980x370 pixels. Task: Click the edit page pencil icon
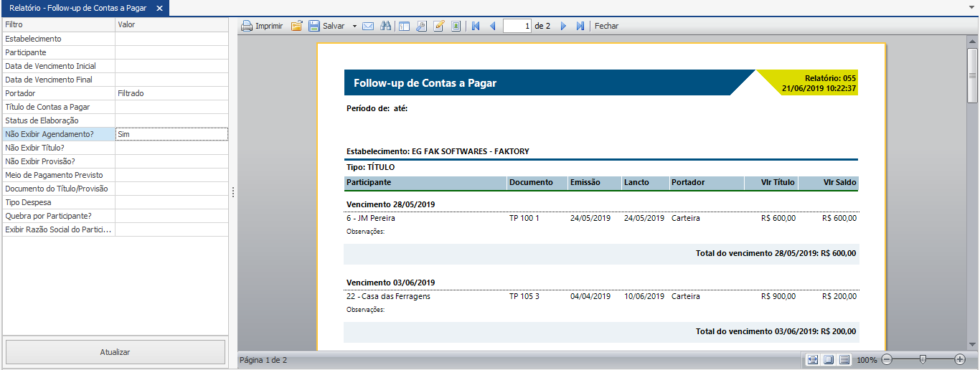point(438,26)
